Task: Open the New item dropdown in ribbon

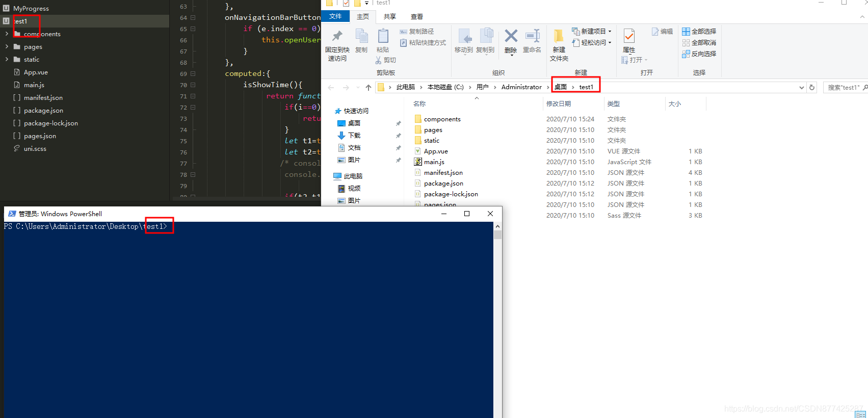Action: coord(592,32)
